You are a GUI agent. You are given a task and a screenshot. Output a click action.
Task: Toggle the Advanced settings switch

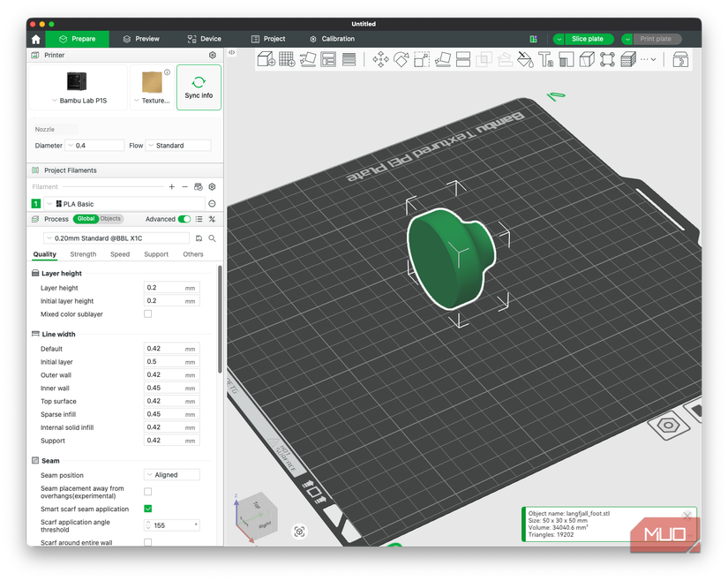[x=184, y=219]
